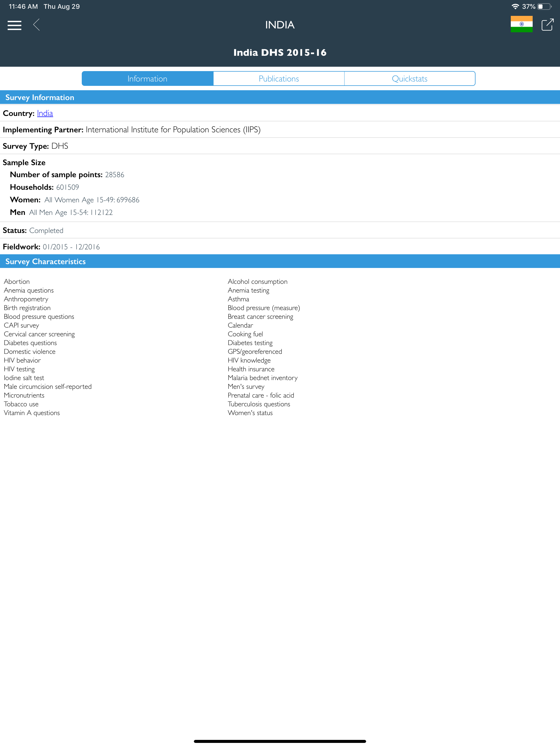Tap the Cooking fuel item
Screen dimensions: 560x747
[x=245, y=334]
